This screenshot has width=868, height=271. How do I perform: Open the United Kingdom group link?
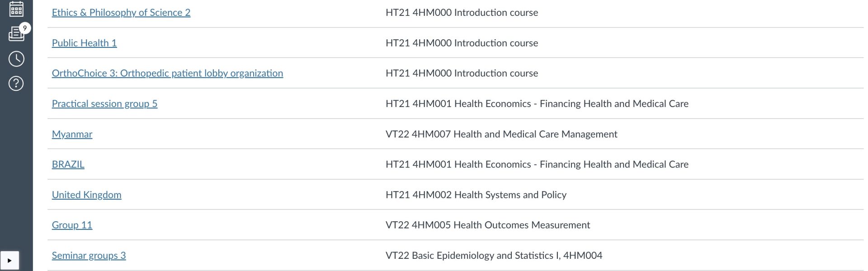click(86, 195)
